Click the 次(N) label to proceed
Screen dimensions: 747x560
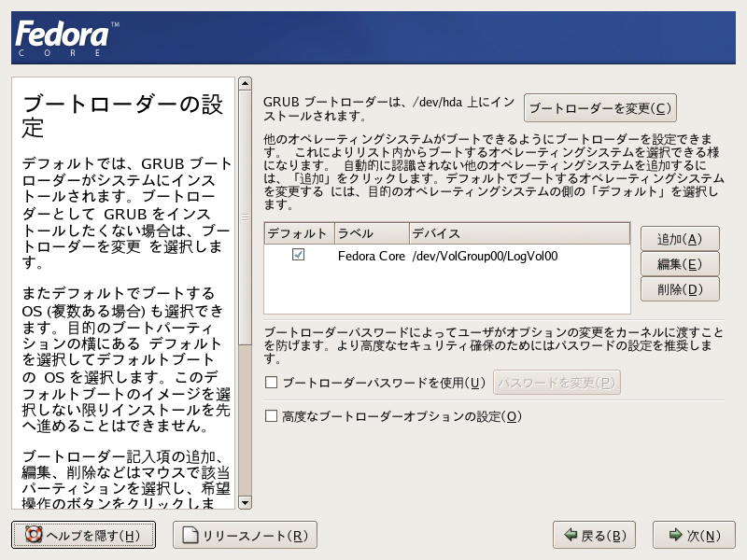(704, 536)
